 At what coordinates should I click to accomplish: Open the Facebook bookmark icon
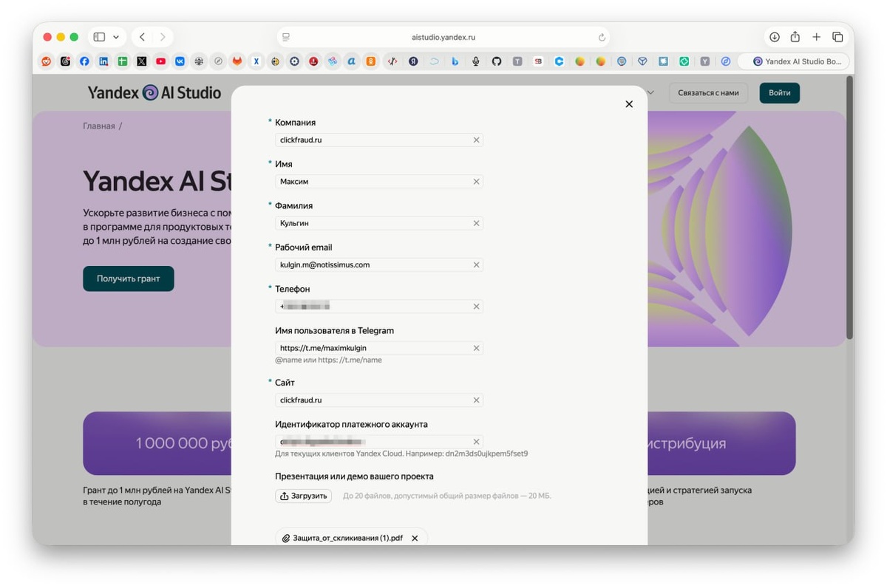[x=84, y=61]
